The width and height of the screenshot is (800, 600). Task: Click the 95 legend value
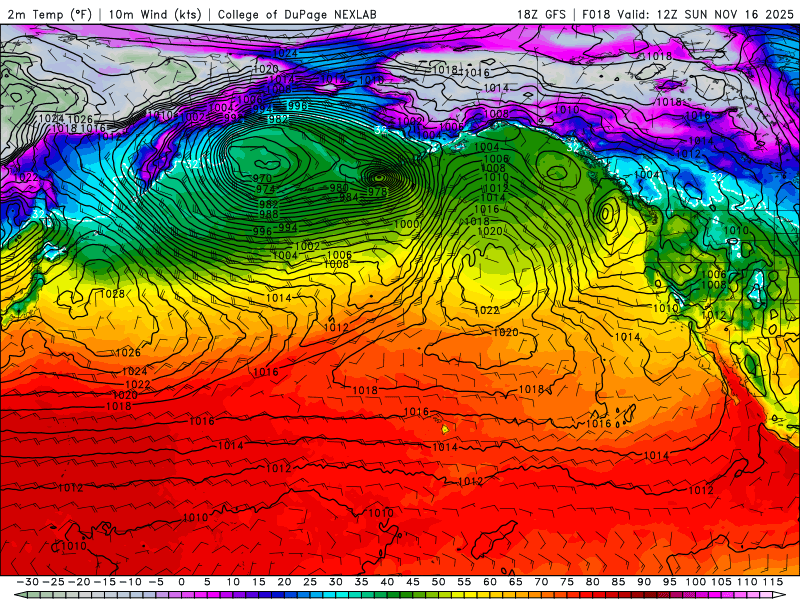click(669, 582)
